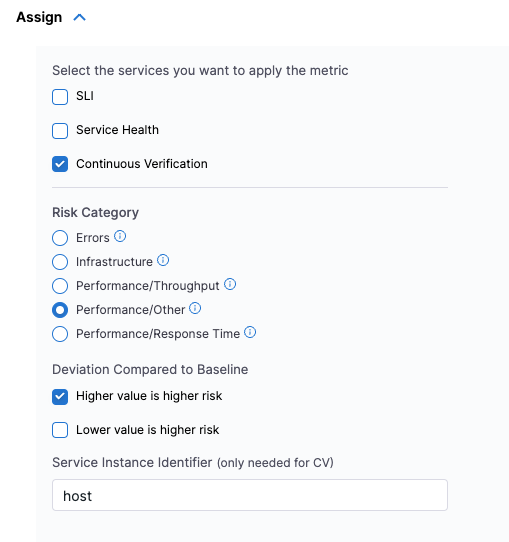Viewport: 509px width, 542px height.
Task: Uncheck the Continuous Verification checkbox
Action: click(60, 164)
